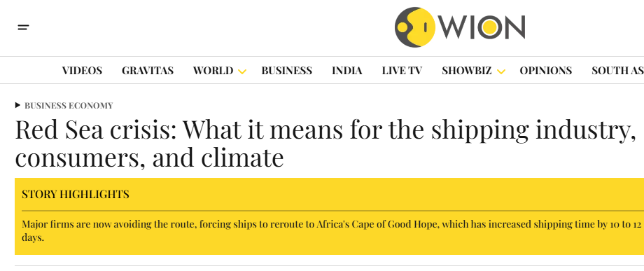Viewport: 644px width, 271px height.
Task: Expand the World dropdown chevron
Action: pyautogui.click(x=242, y=72)
